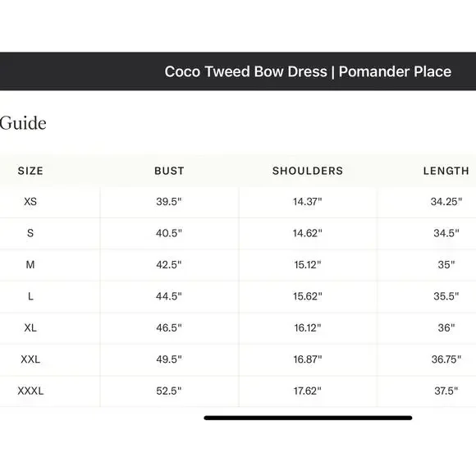
Task: Click the 36.75" length measurement cell
Action: 446,359
